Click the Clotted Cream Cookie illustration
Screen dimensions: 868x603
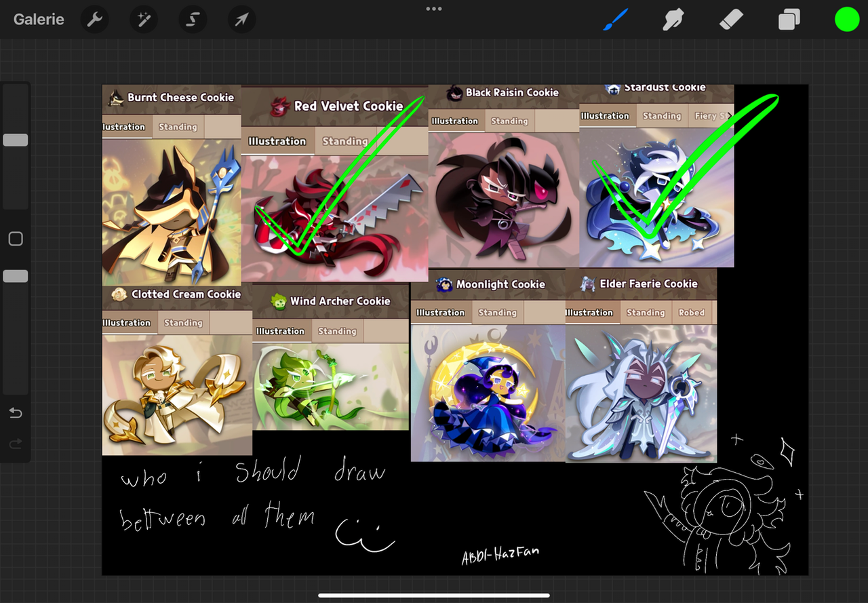coord(177,395)
